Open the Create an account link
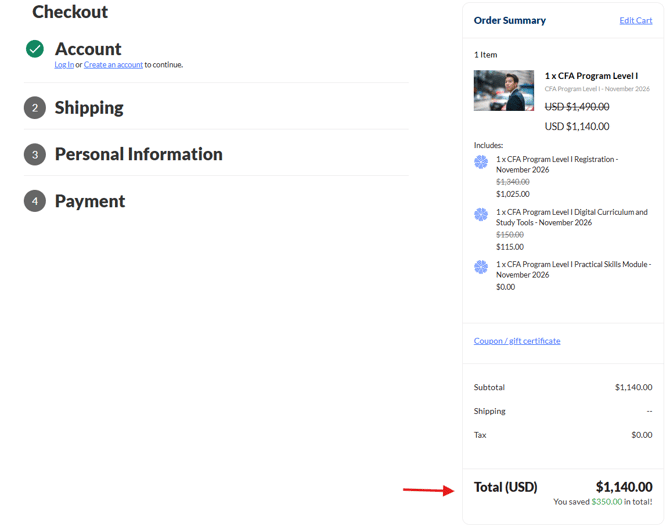This screenshot has width=670, height=526. click(113, 65)
